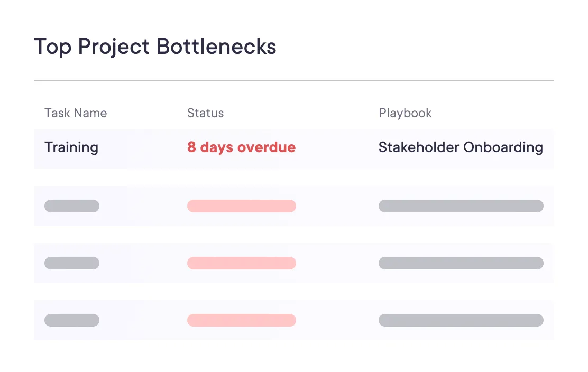The height and width of the screenshot is (372, 588).
Task: Click the last row's red status placeholder
Action: (x=242, y=320)
